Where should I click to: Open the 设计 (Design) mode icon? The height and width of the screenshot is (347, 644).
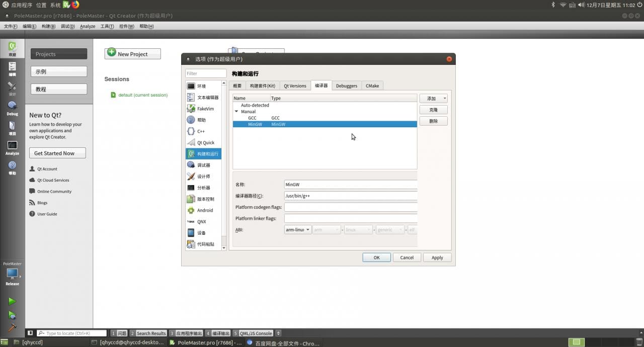click(x=12, y=89)
